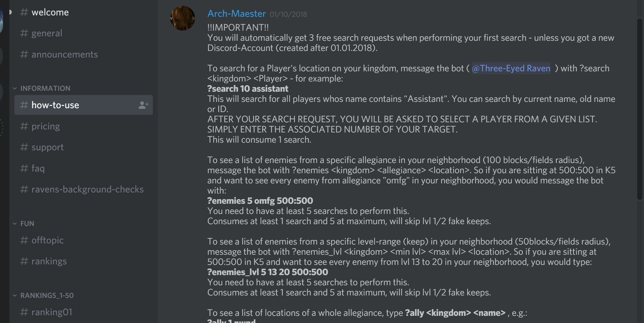This screenshot has height=323, width=644.
Task: Click hash icon beside announcements channel
Action: (24, 54)
